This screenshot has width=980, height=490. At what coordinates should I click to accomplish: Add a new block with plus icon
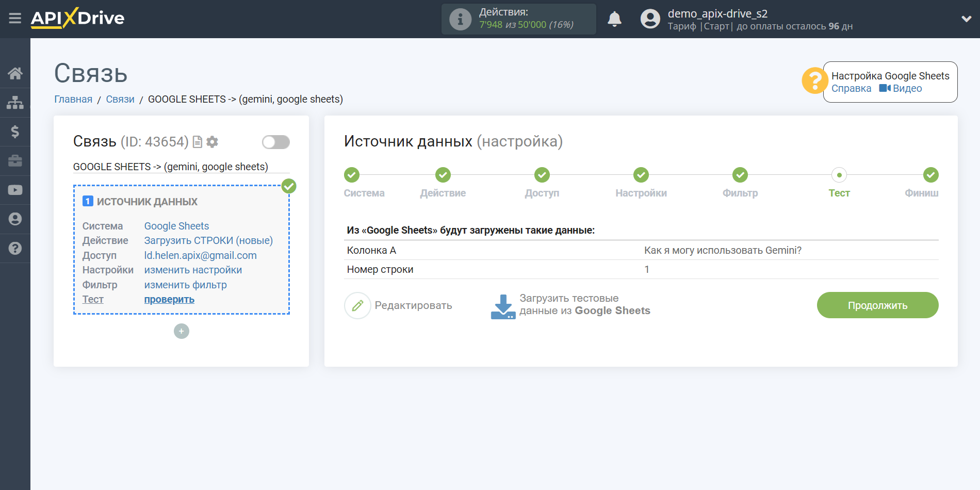coord(181,331)
